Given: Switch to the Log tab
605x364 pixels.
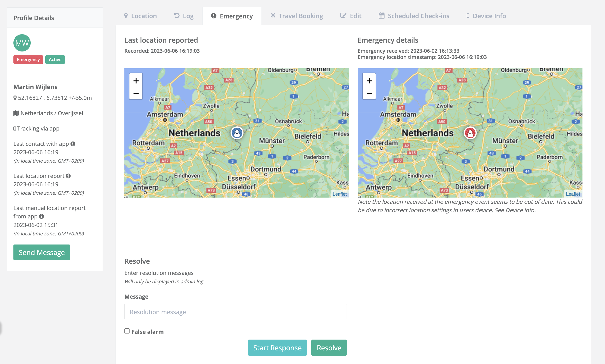Looking at the screenshot, I should point(184,16).
